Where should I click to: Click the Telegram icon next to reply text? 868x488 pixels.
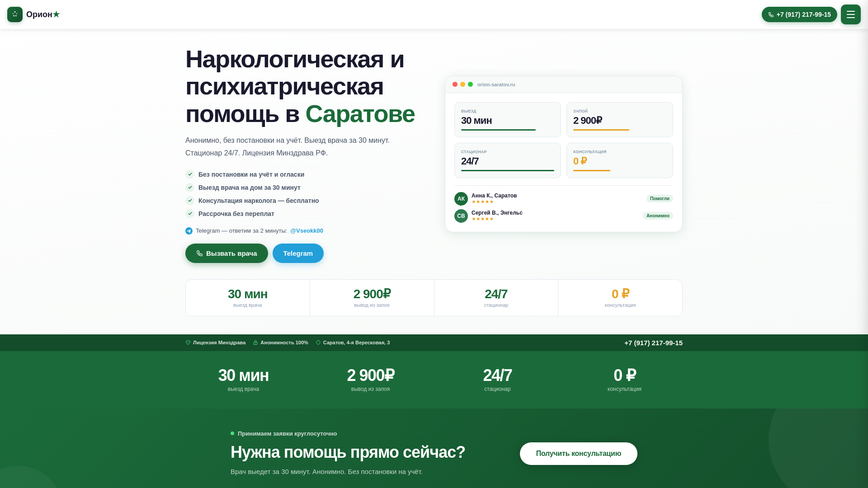pos(189,231)
